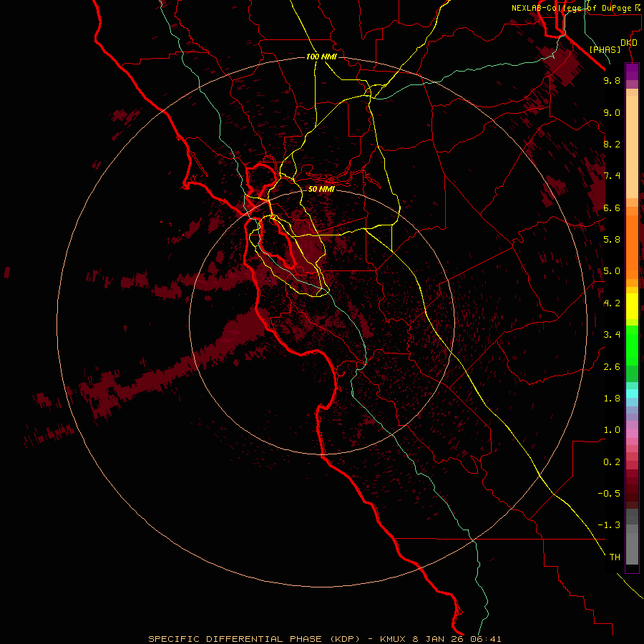Click the "SPECIFIC DIFFERENTIAL PHASE (KDP)" caption text
The height and width of the screenshot is (644, 644).
(x=253, y=639)
